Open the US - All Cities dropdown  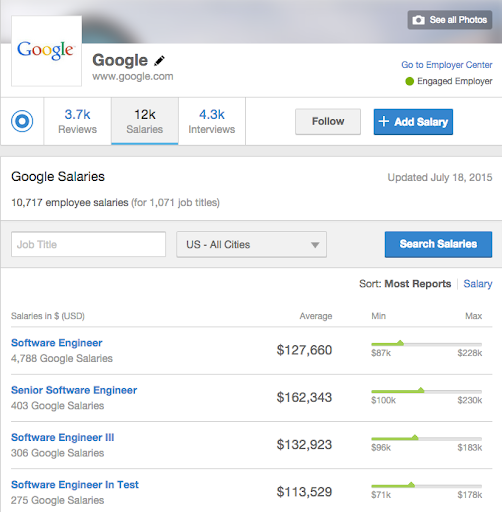point(251,244)
